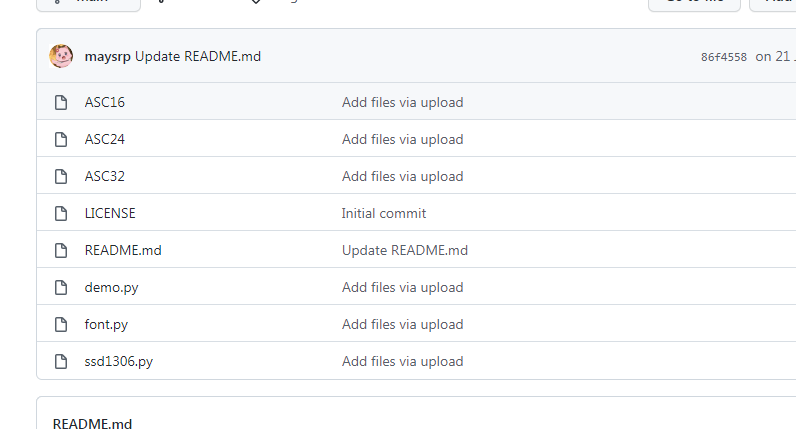The image size is (796, 429).
Task: Click the font.py file icon
Action: pyautogui.click(x=61, y=324)
